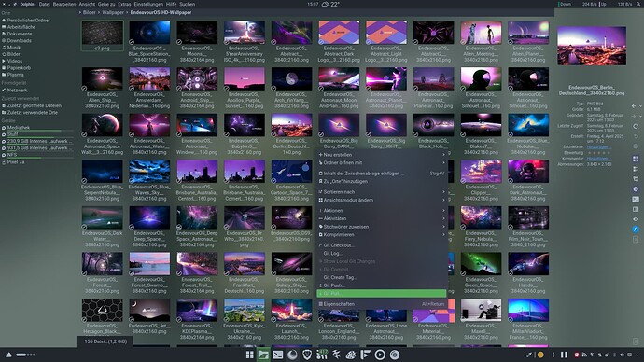Click the large Berlin preview image in the info panel
Viewport: 644px width, 362px height.
(592, 46)
